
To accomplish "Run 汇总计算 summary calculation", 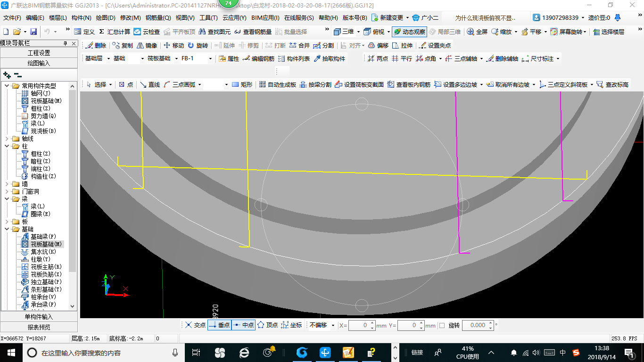I will [x=114, y=32].
